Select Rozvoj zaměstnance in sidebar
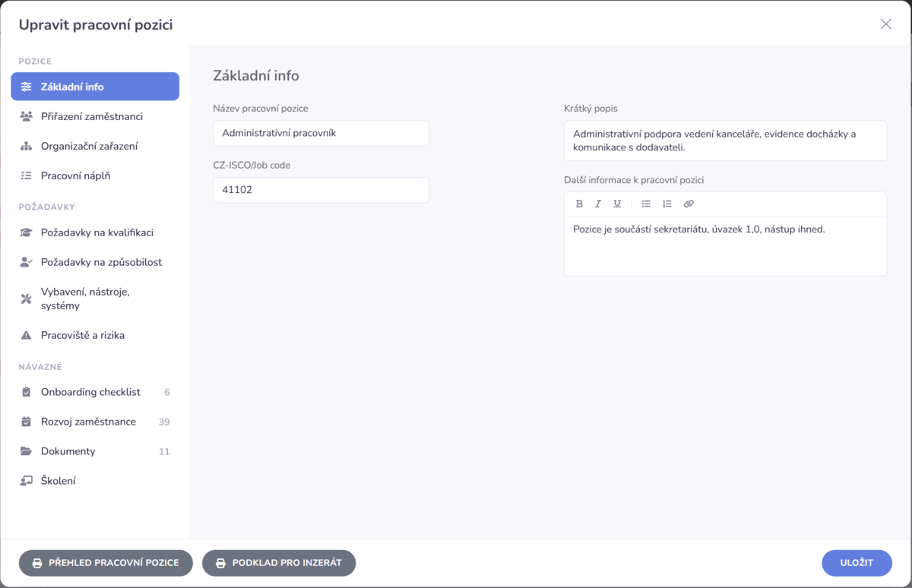The height and width of the screenshot is (588, 912). tap(95, 422)
